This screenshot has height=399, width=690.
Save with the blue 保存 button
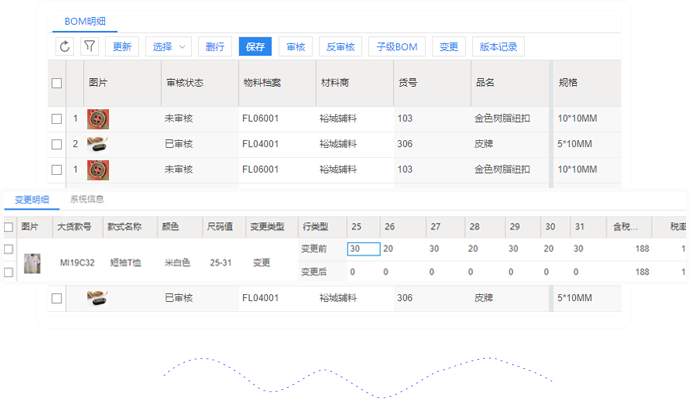click(x=255, y=47)
